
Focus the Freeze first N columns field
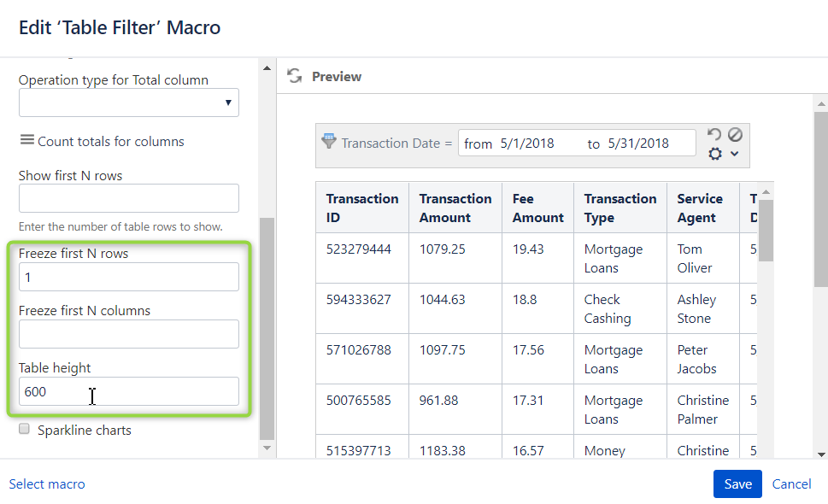coord(128,334)
